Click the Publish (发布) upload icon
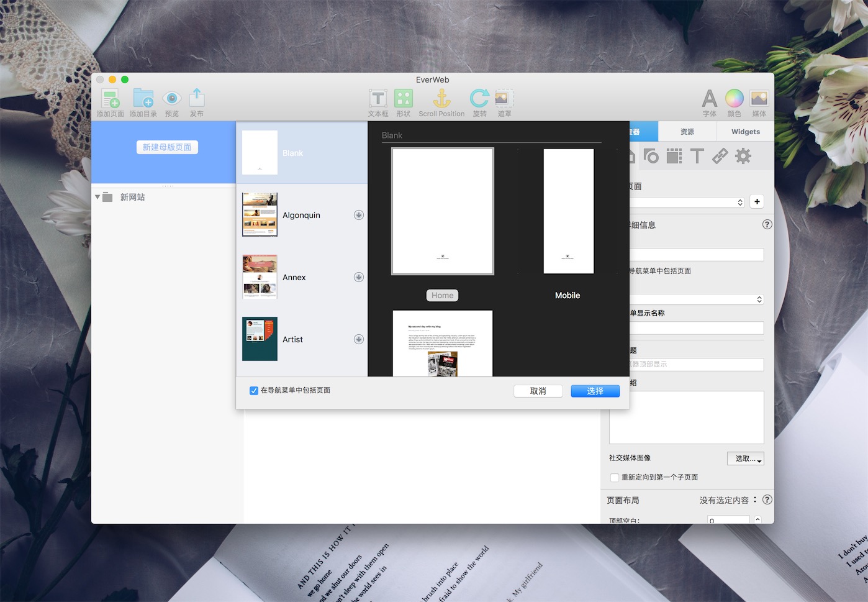868x602 pixels. click(x=197, y=98)
